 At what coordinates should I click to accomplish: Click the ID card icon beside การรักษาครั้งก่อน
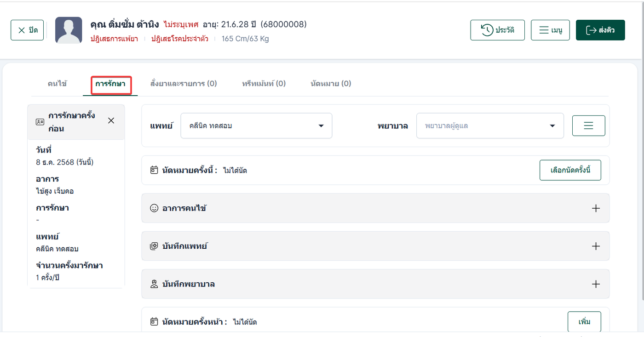pos(40,122)
